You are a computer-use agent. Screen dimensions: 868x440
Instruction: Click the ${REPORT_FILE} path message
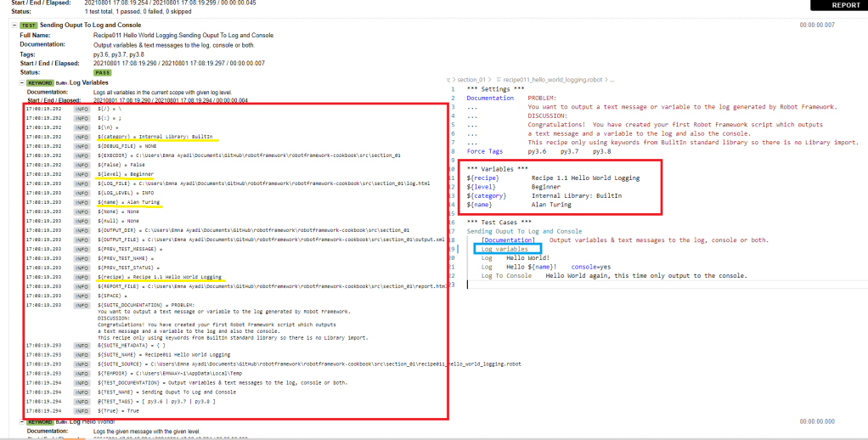[x=272, y=286]
